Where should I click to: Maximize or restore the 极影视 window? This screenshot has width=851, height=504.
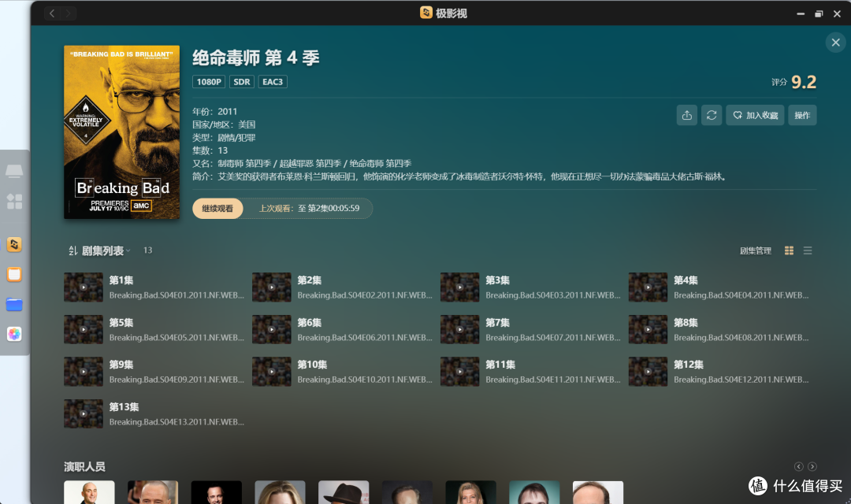point(819,13)
